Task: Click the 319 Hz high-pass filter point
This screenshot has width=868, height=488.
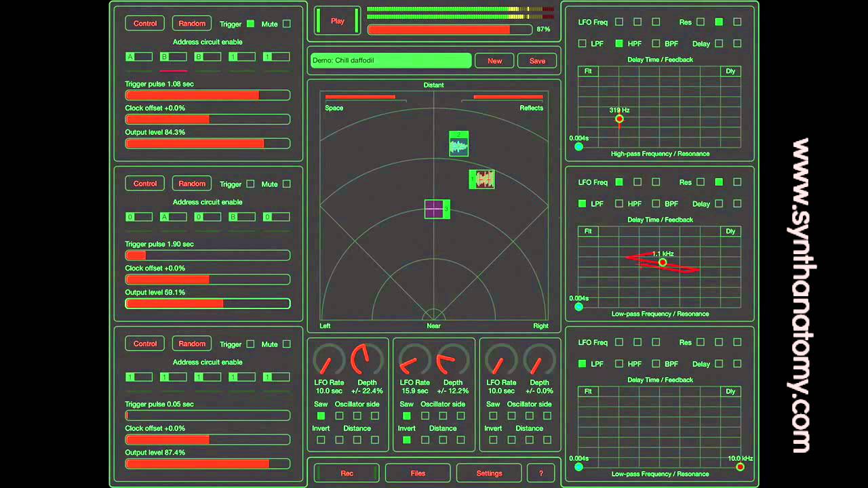Action: [619, 119]
